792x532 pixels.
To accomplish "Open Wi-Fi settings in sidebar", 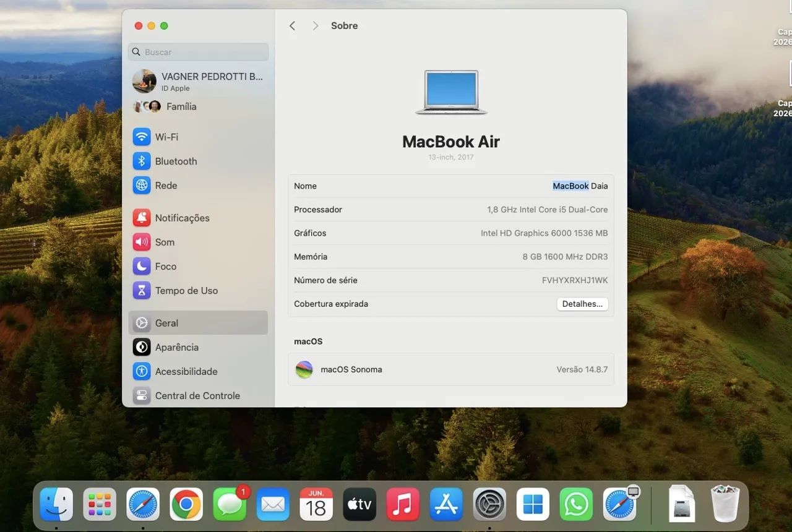I will (x=198, y=137).
